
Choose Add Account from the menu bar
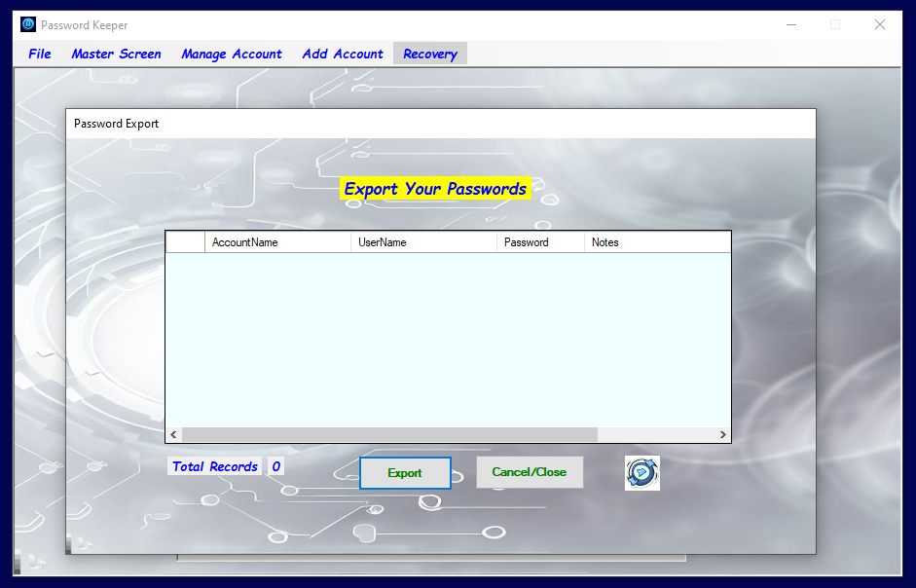[x=343, y=54]
